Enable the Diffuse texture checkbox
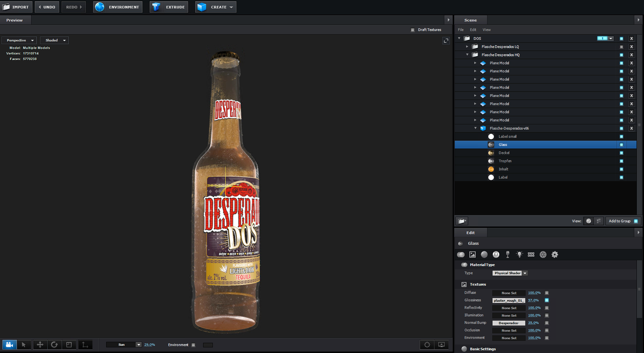 [x=547, y=293]
